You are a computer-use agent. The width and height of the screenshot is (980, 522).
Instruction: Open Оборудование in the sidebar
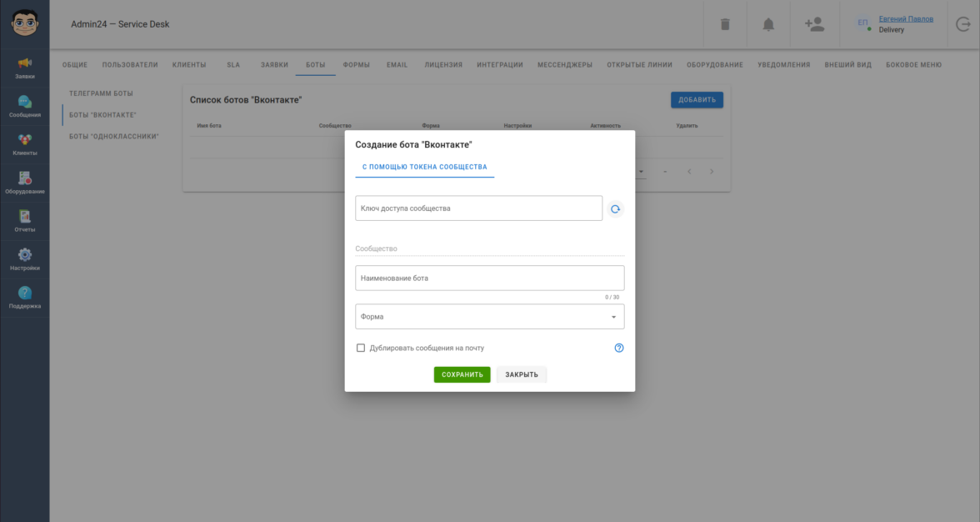[25, 183]
